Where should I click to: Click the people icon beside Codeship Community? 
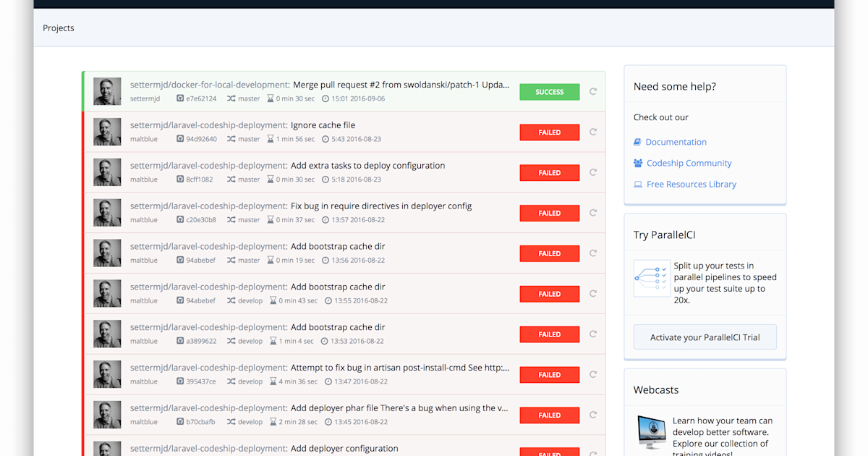tap(638, 163)
